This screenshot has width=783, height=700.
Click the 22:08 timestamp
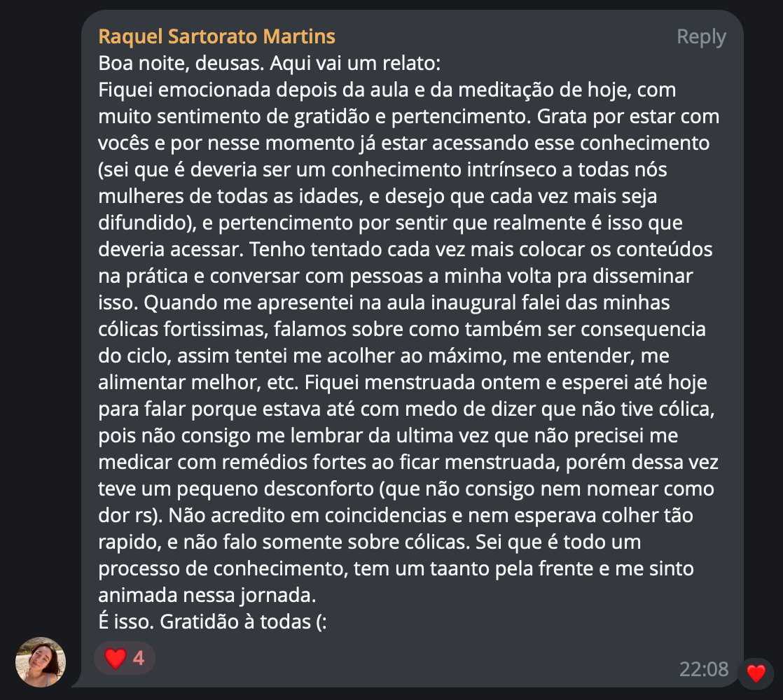705,668
